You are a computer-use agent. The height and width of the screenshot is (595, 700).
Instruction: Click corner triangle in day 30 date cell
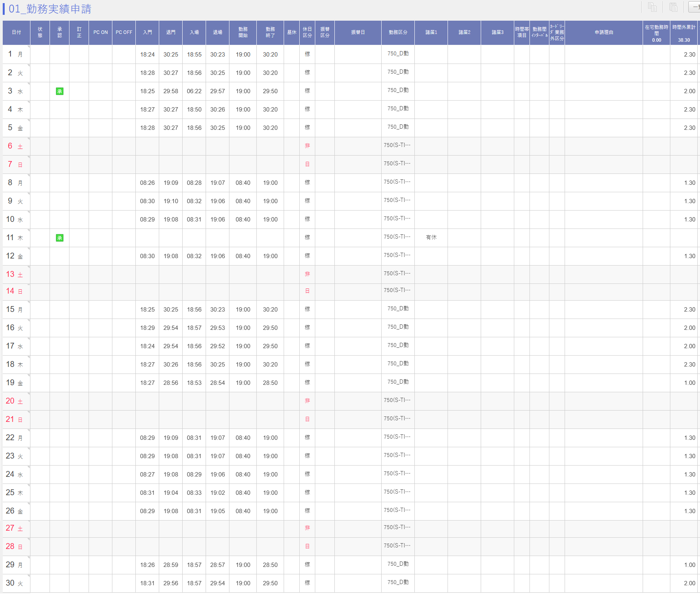(28, 576)
